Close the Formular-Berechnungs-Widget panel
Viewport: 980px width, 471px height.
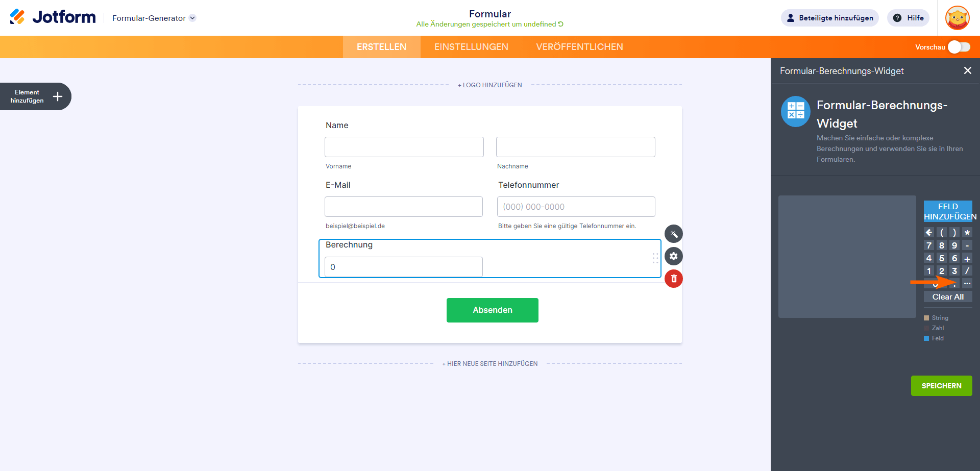(967, 71)
